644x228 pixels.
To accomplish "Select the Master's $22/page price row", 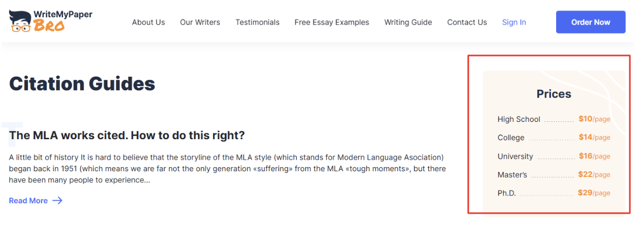I will 554,175.
